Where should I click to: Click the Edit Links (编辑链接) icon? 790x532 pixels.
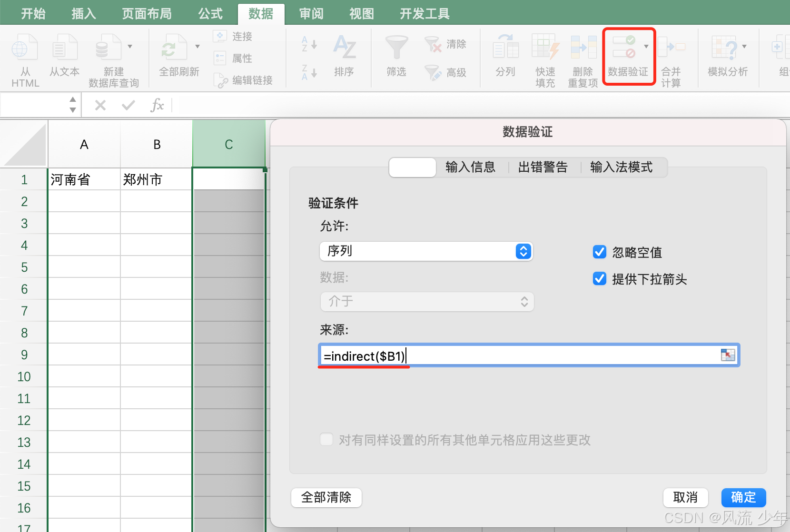[x=221, y=80]
